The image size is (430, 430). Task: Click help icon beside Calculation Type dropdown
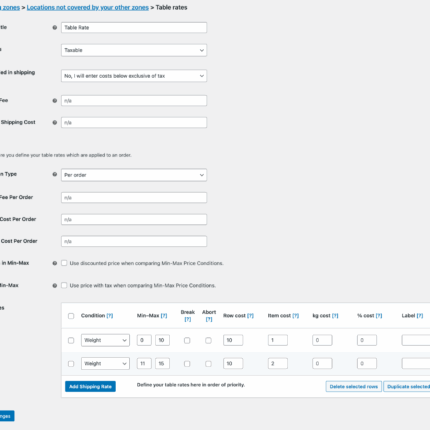click(x=55, y=174)
